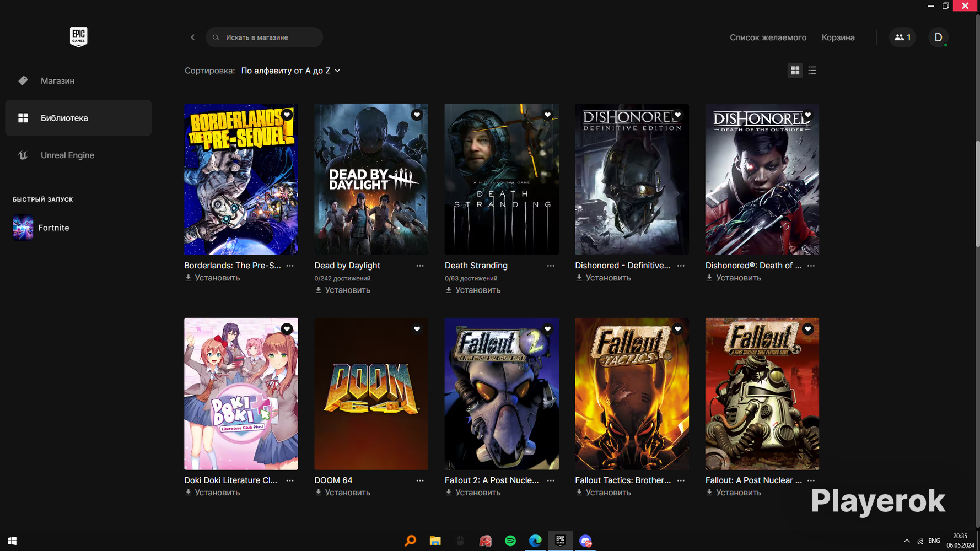Install Dead by Daylight
Screen dimensions: 980x551
[343, 290]
